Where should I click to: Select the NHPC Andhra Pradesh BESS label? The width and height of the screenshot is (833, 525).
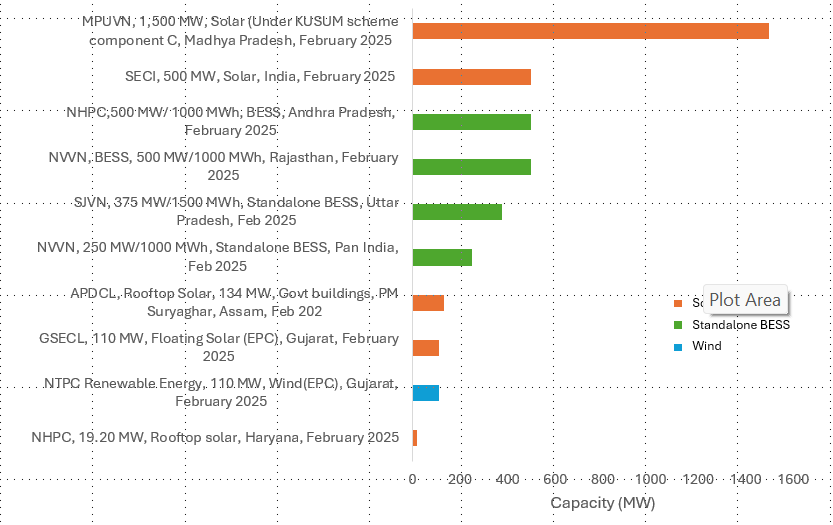click(x=231, y=122)
